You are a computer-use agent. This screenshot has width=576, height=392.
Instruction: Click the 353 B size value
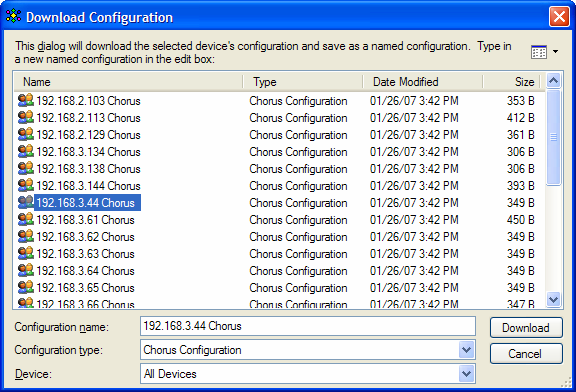click(x=521, y=101)
